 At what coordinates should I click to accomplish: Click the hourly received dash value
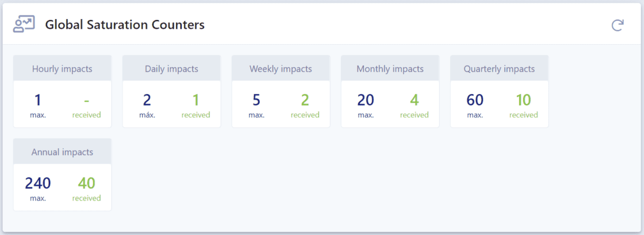click(86, 100)
